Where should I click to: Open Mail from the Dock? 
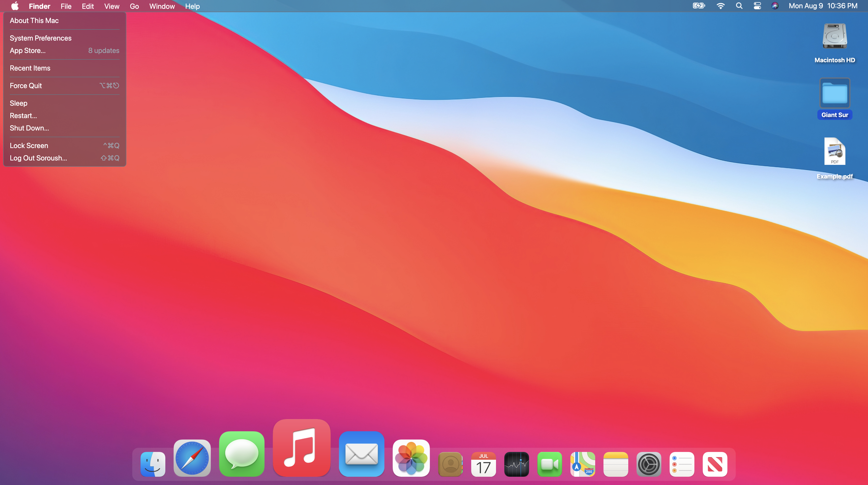pyautogui.click(x=362, y=454)
